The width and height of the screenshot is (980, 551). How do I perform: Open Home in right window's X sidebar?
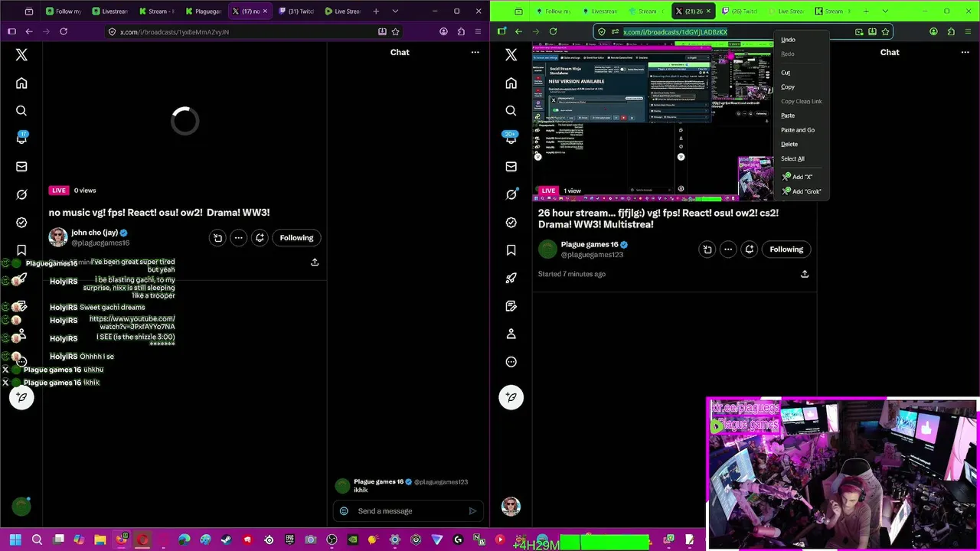(511, 83)
